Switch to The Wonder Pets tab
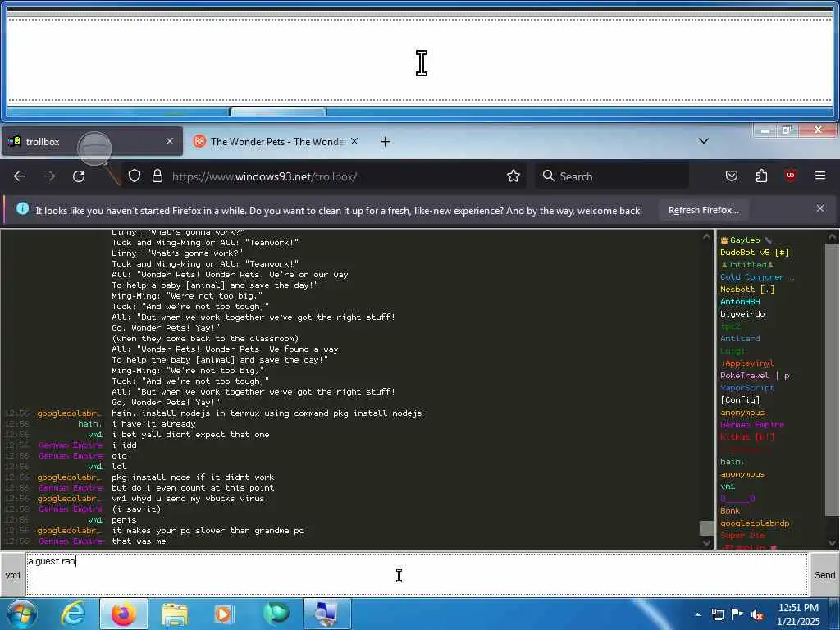840x630 pixels. 276,141
